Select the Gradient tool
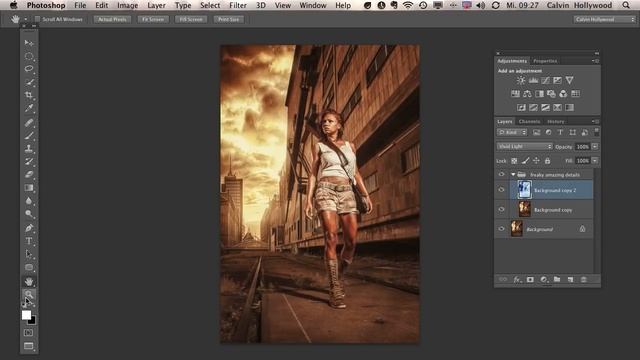This screenshot has width=640, height=360. pyautogui.click(x=29, y=188)
